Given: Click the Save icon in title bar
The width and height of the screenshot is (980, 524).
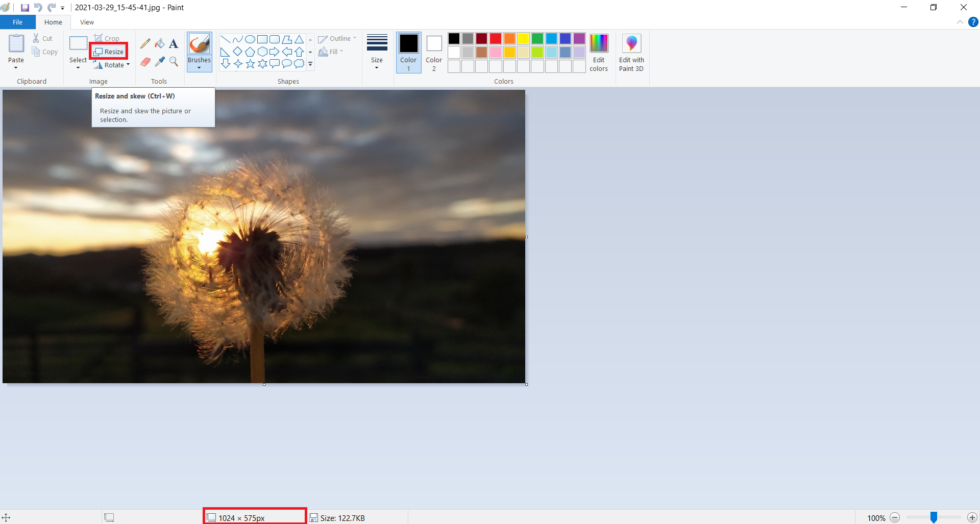Looking at the screenshot, I should [x=24, y=8].
